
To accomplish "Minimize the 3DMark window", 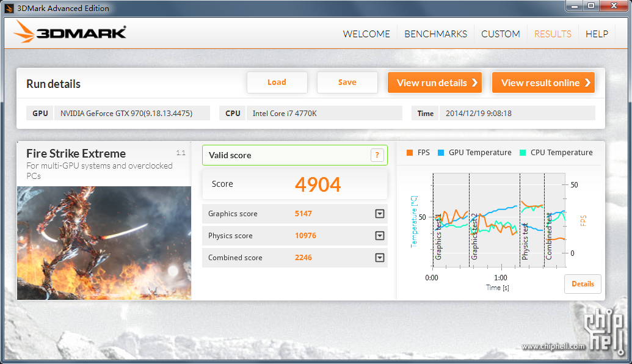I will tap(575, 6).
